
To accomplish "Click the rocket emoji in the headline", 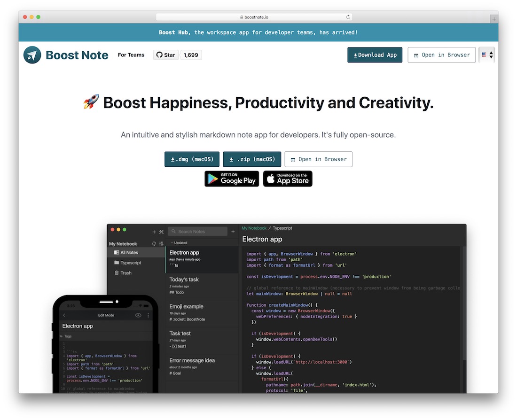I will [91, 102].
